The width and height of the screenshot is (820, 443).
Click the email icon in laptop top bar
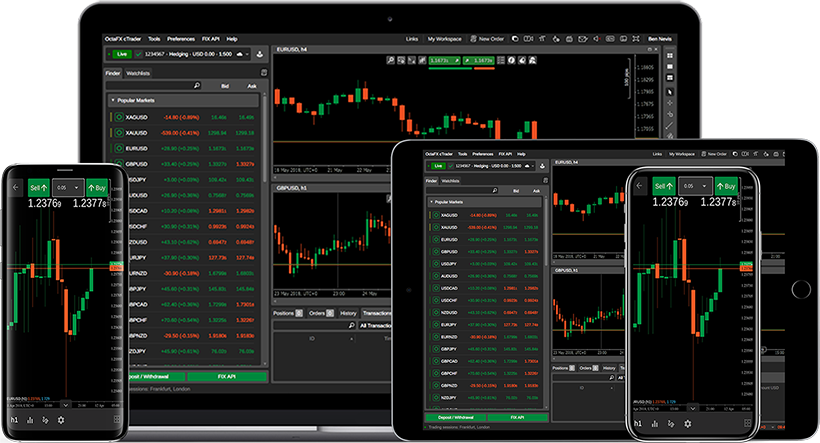click(x=583, y=39)
